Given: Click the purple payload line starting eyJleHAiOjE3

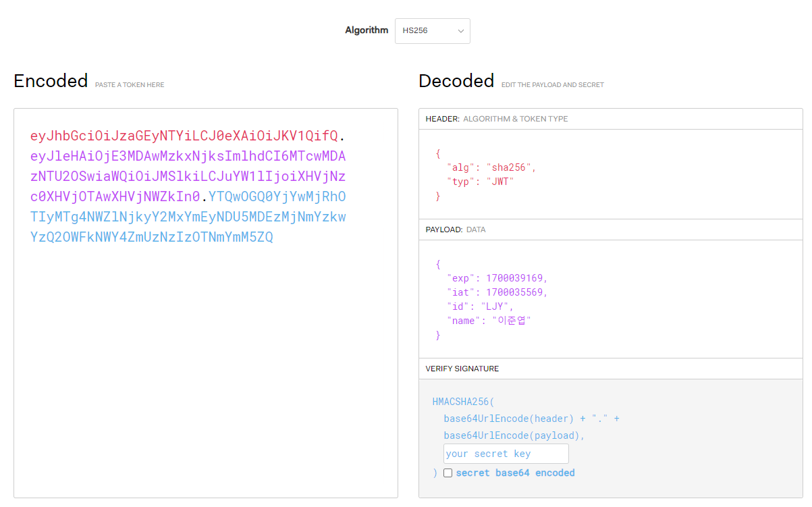Looking at the screenshot, I should [x=188, y=157].
